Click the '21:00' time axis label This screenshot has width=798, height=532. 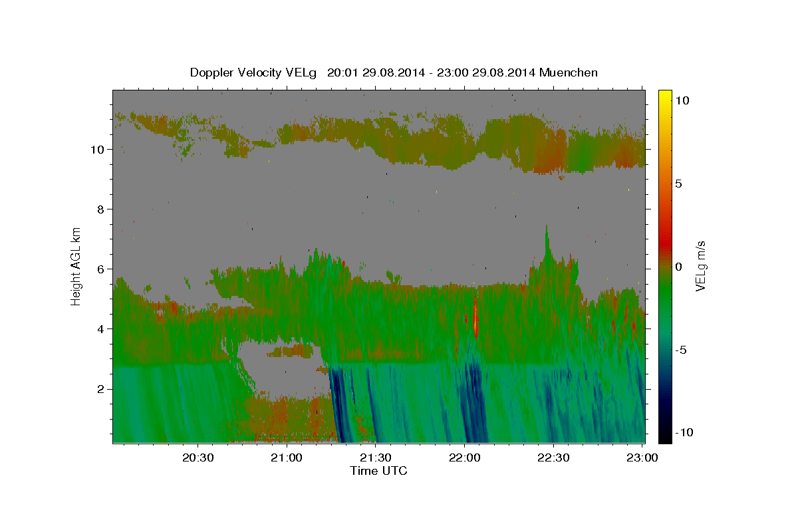point(287,458)
